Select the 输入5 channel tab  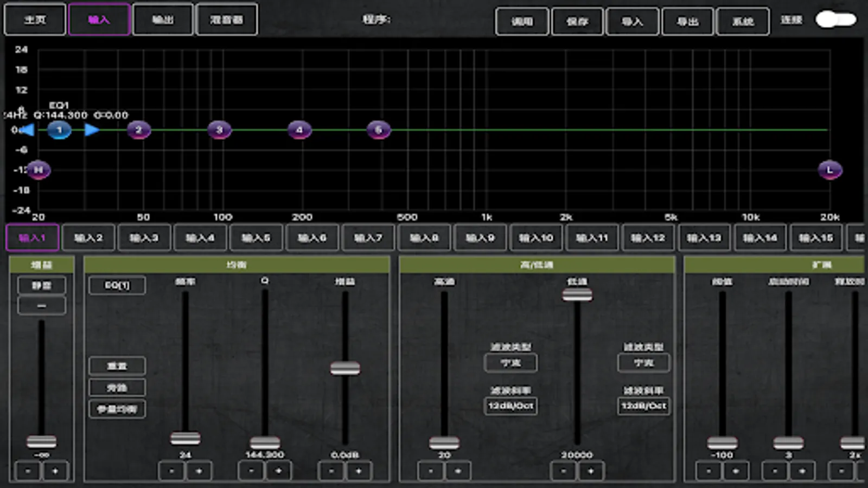coord(256,237)
